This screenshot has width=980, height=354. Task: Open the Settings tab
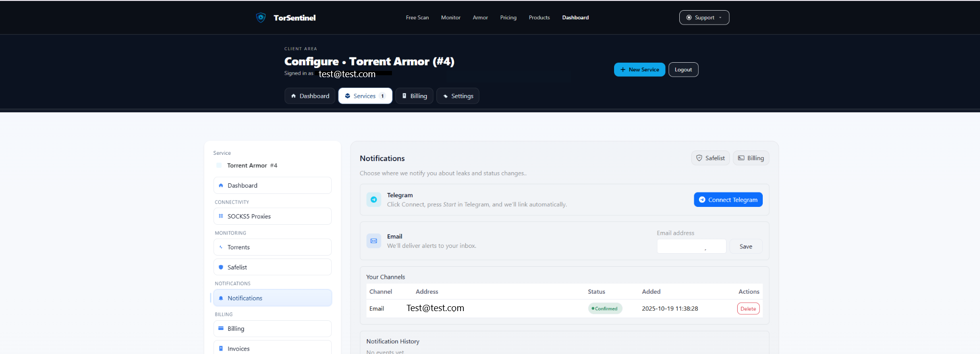click(x=458, y=96)
